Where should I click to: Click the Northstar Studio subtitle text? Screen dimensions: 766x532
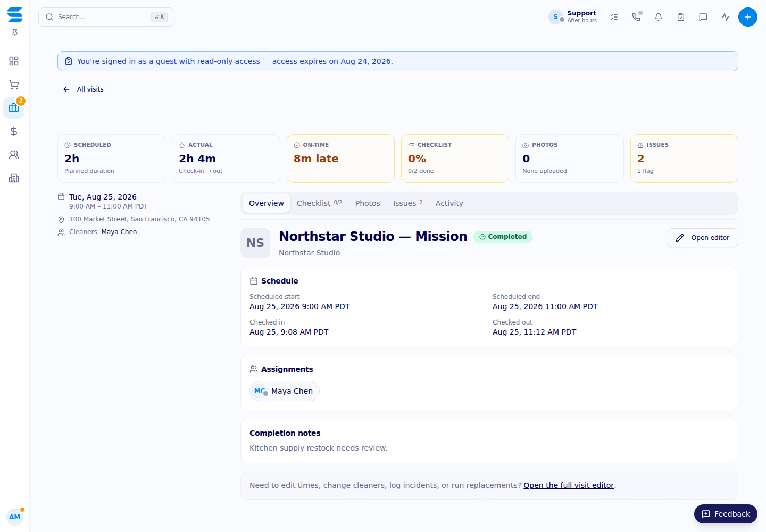[310, 253]
